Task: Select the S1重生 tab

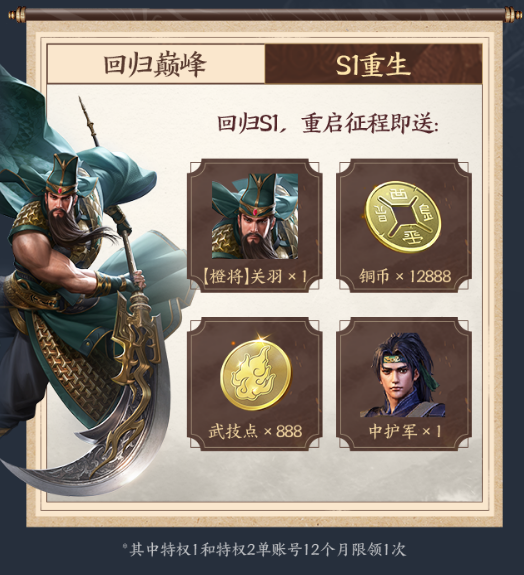Action: (x=373, y=64)
